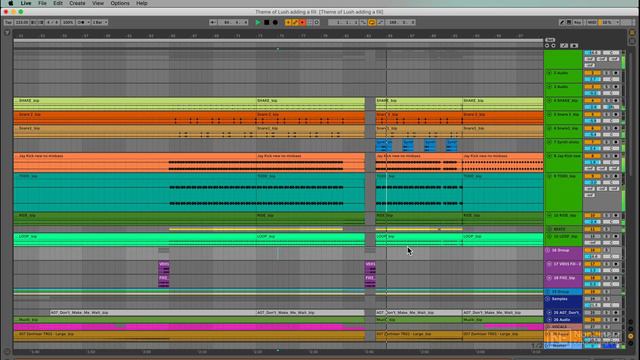
Task: Jump to the previous locator
Action: pyautogui.click(x=547, y=46)
